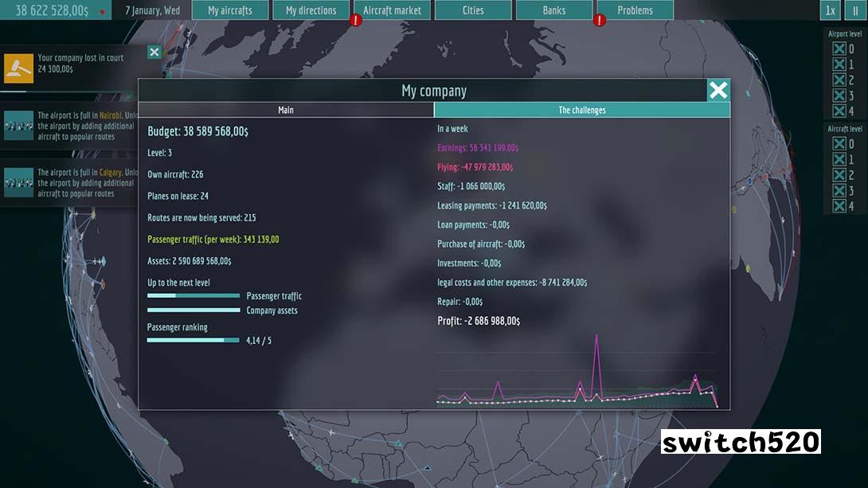Click Routes are now being served: 215
This screenshot has height=488, width=868.
click(x=201, y=217)
